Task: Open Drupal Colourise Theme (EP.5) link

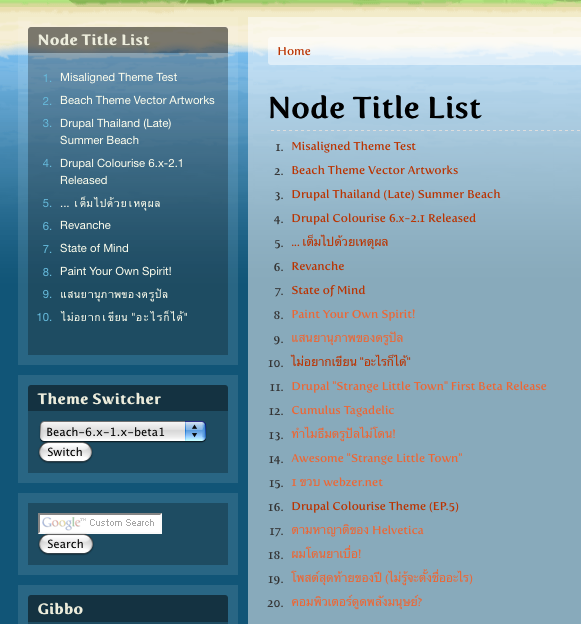Action: pyautogui.click(x=375, y=506)
